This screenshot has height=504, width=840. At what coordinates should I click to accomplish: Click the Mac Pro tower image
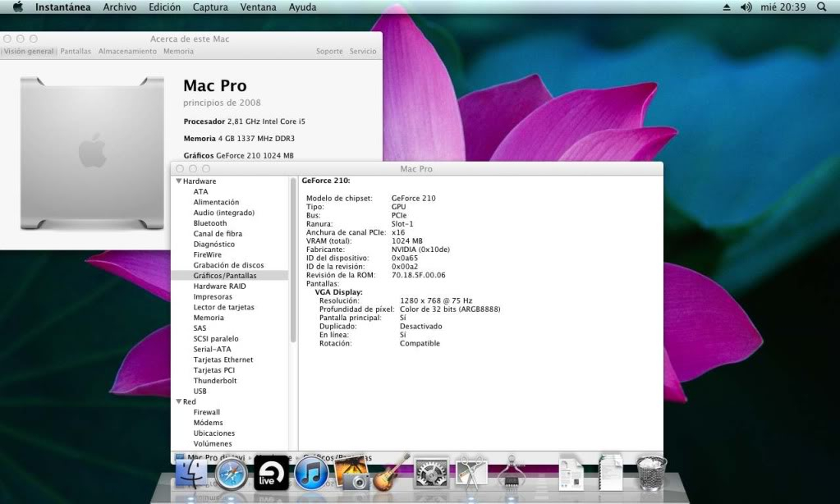tap(92, 153)
